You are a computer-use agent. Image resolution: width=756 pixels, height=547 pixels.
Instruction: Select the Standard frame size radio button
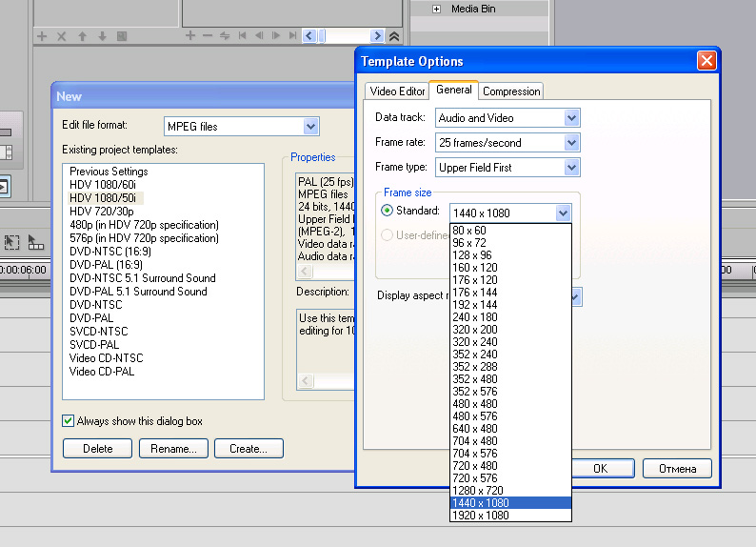387,211
